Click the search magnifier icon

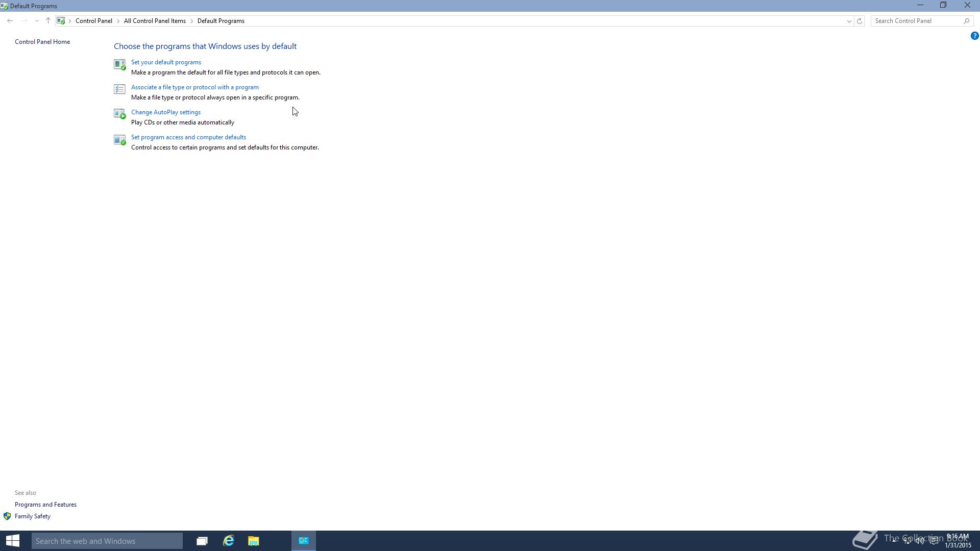966,21
